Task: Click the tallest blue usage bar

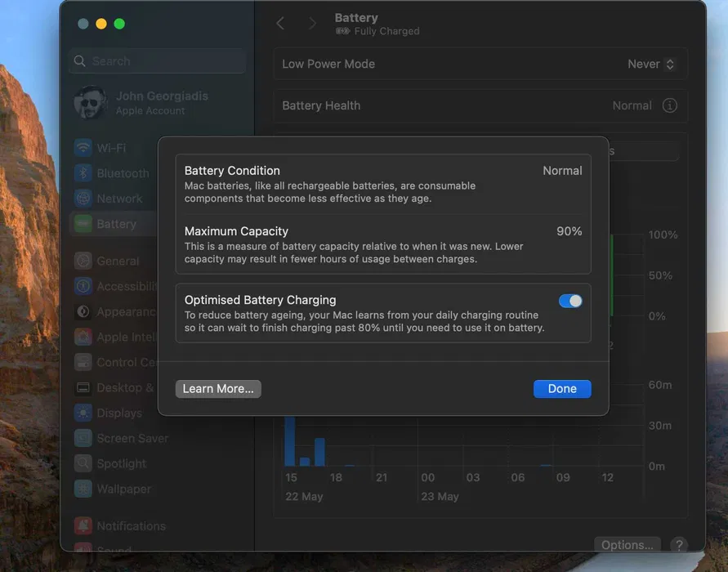Action: coord(290,441)
